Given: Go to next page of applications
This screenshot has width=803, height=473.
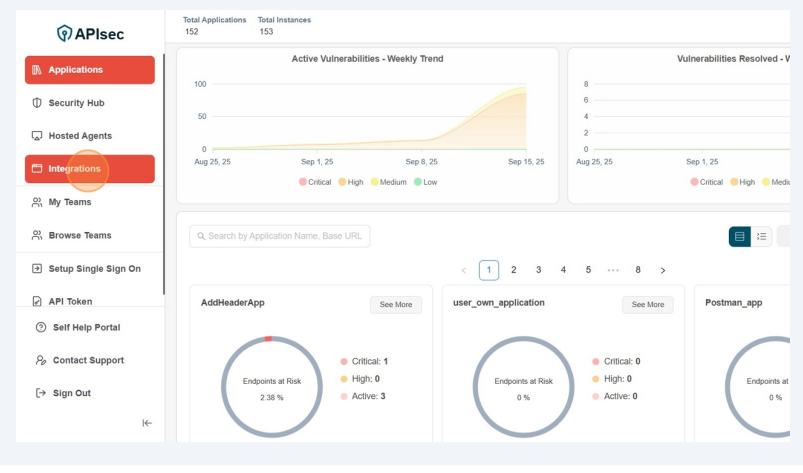Looking at the screenshot, I should [663, 270].
